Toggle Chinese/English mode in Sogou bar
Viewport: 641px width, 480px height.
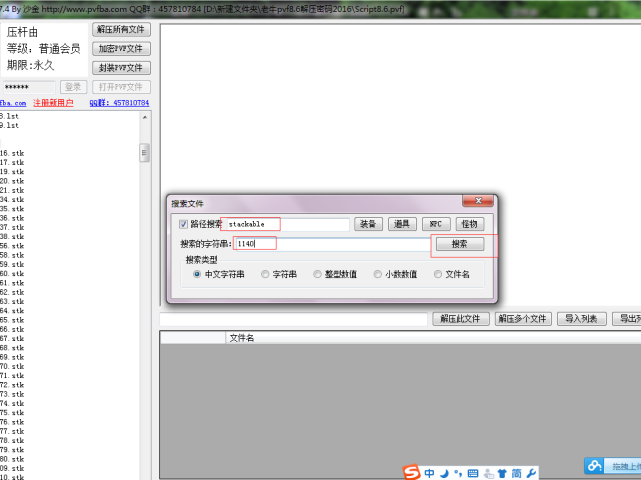[429, 472]
